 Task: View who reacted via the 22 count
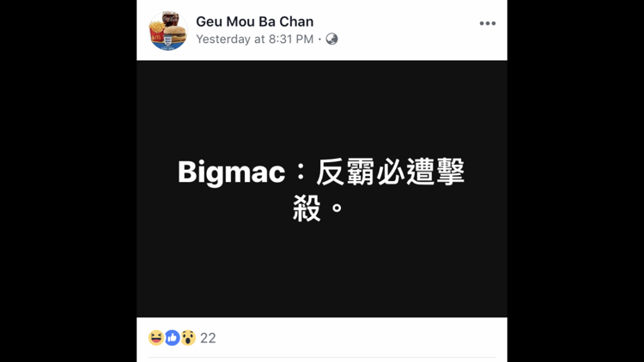[x=208, y=338]
